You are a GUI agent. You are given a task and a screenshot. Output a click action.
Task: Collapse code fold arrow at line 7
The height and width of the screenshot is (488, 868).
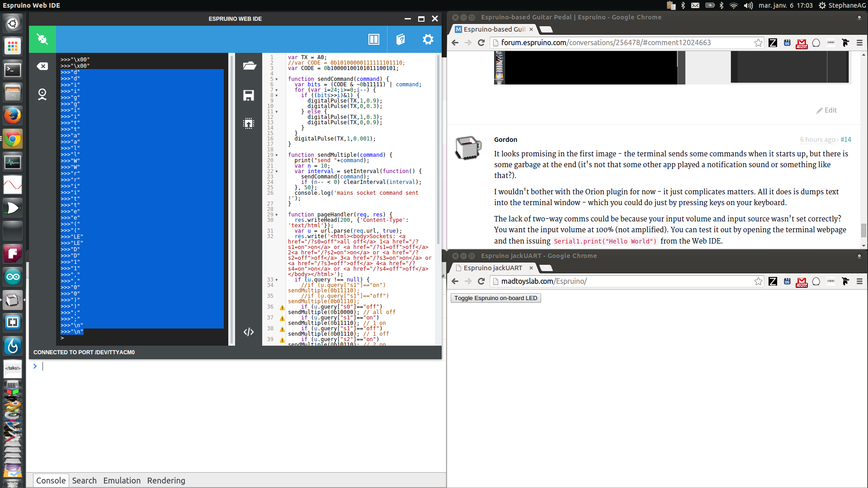[x=277, y=90]
